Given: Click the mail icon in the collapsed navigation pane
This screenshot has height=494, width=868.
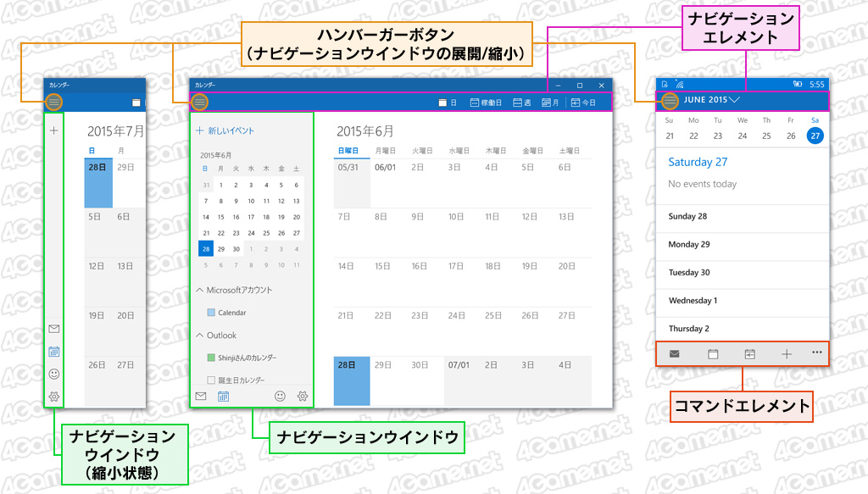Looking at the screenshot, I should coord(54,329).
